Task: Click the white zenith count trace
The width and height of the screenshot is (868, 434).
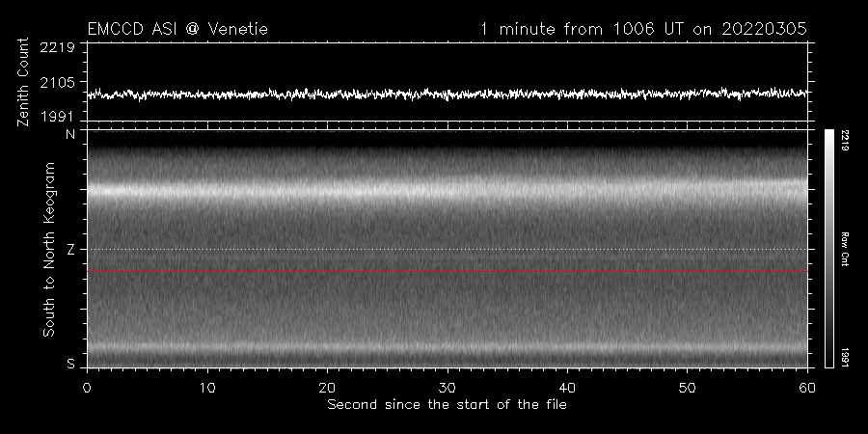Action: 448,95
